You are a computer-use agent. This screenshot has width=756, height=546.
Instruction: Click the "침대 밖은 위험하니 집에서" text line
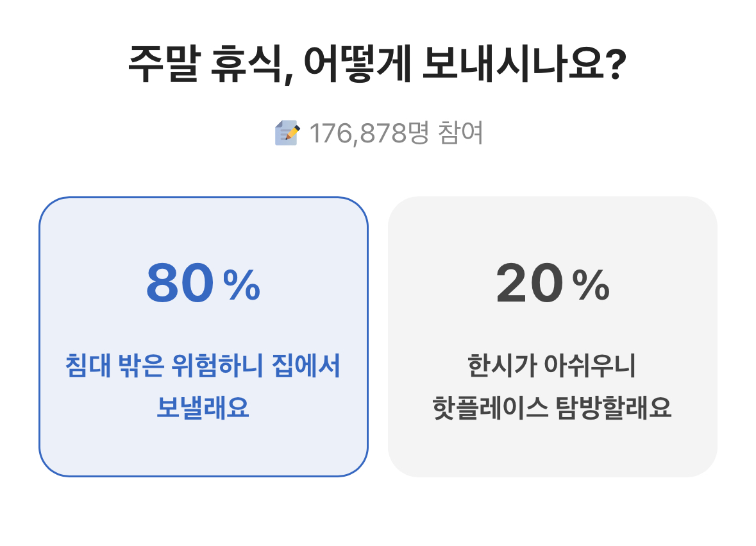(x=203, y=367)
